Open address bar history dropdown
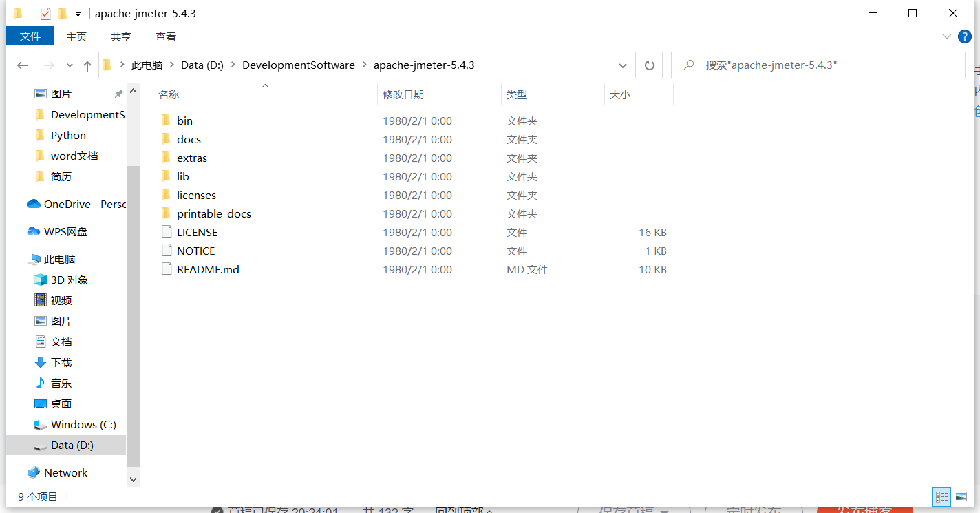 coord(623,65)
